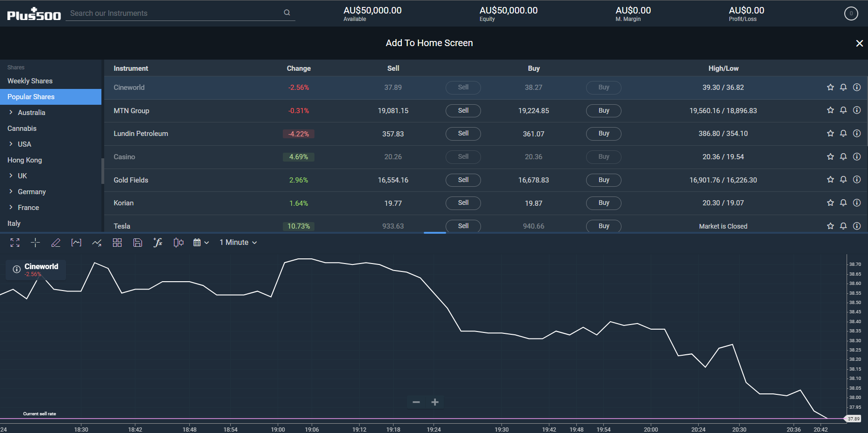Buy MTN Group shares
868x433 pixels.
tap(603, 110)
